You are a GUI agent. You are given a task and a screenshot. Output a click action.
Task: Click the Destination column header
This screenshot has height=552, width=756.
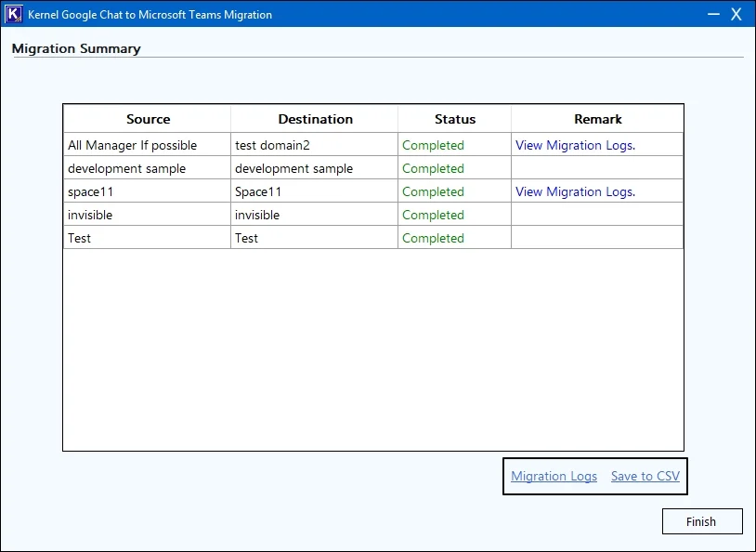tap(316, 119)
